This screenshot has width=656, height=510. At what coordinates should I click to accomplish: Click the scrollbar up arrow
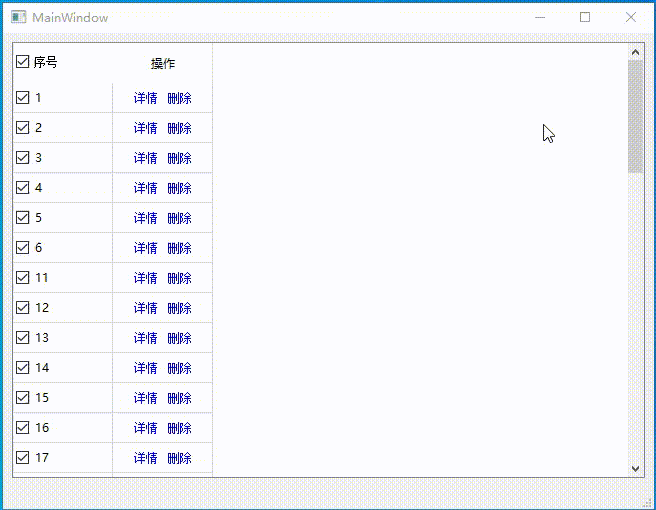coord(635,52)
